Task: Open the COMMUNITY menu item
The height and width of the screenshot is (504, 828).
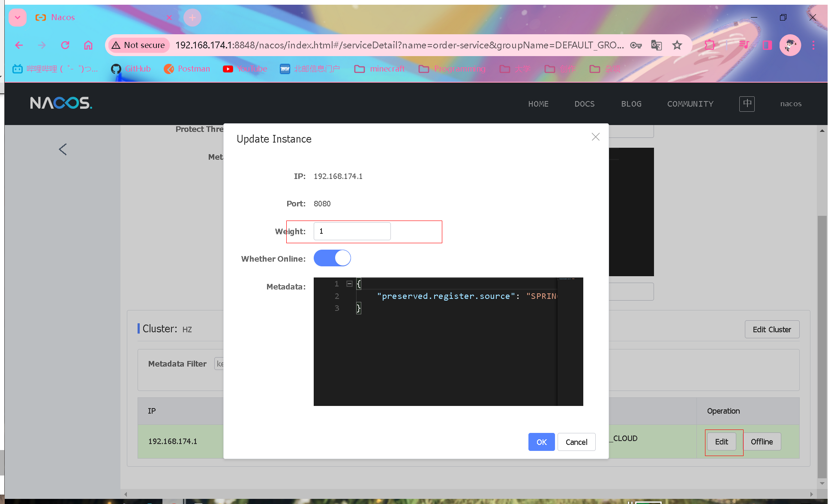Action: tap(690, 104)
